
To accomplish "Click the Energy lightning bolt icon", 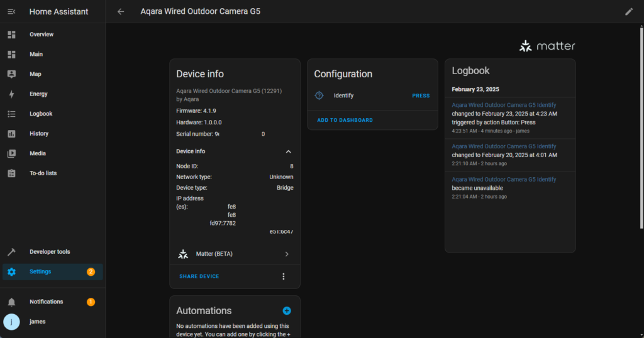I will point(11,94).
